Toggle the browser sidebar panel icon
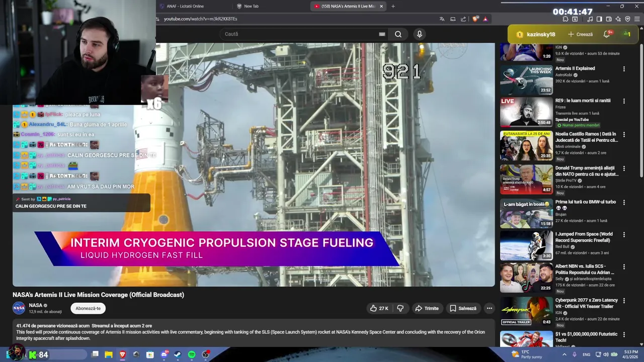The width and height of the screenshot is (644, 362). 599,19
